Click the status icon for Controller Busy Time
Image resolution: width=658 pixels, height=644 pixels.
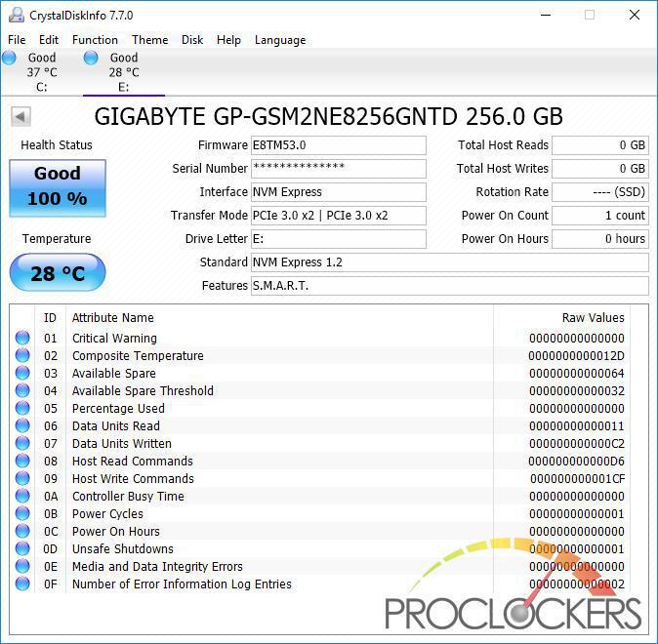[22, 496]
